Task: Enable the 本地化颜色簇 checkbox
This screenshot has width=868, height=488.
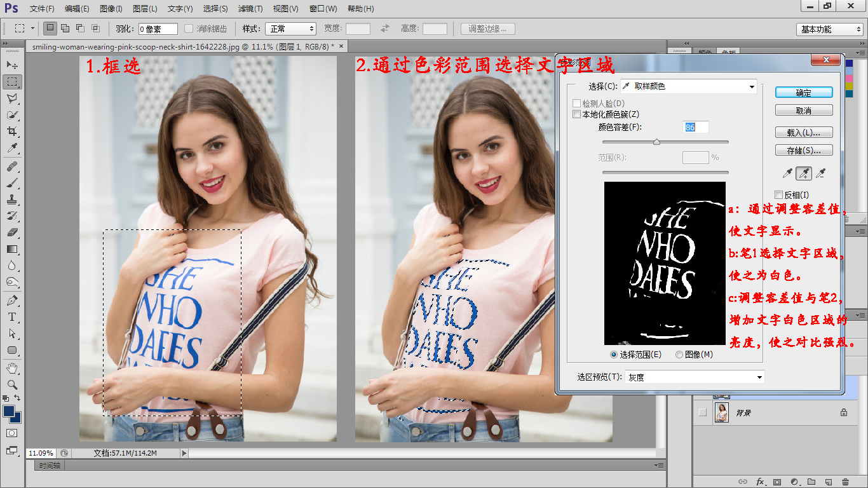Action: [x=577, y=114]
